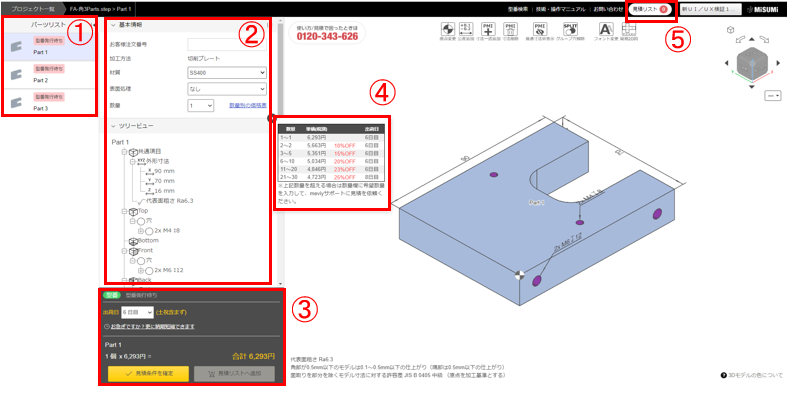Open the 数量別の価格表 price table link
This screenshot has height=393, width=787.
(247, 105)
